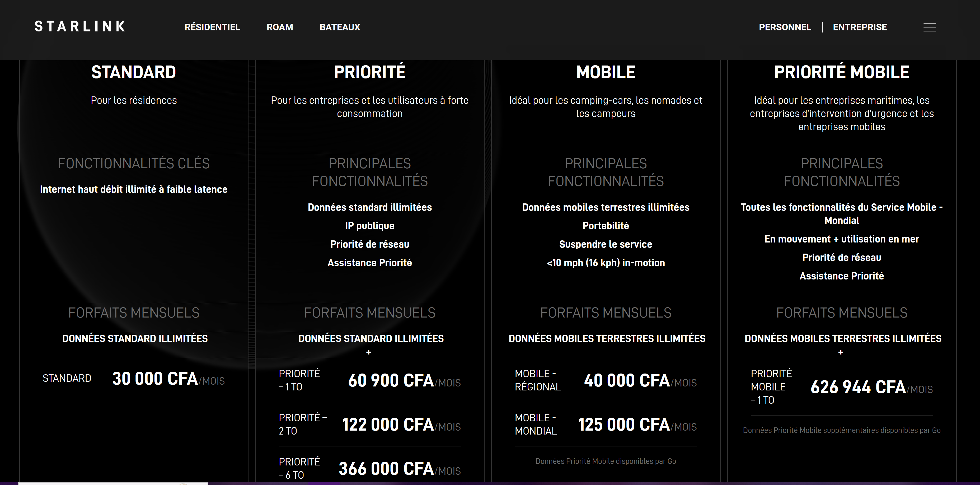
Task: Select the MOBILE plan heading
Action: (606, 72)
